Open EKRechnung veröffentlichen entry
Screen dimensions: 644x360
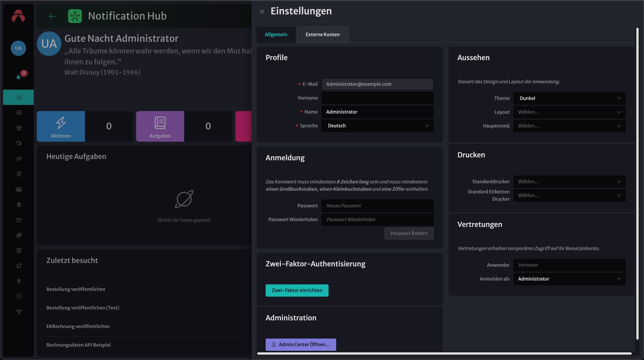pyautogui.click(x=78, y=326)
